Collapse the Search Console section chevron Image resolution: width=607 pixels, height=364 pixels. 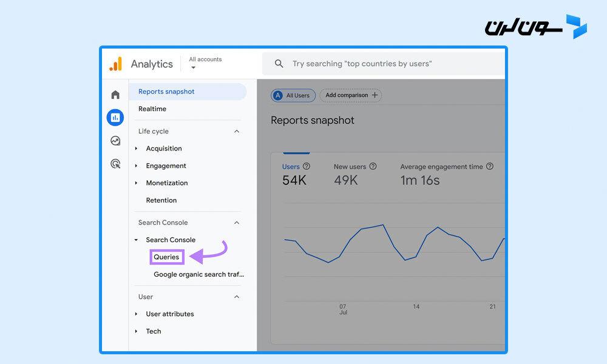[237, 223]
